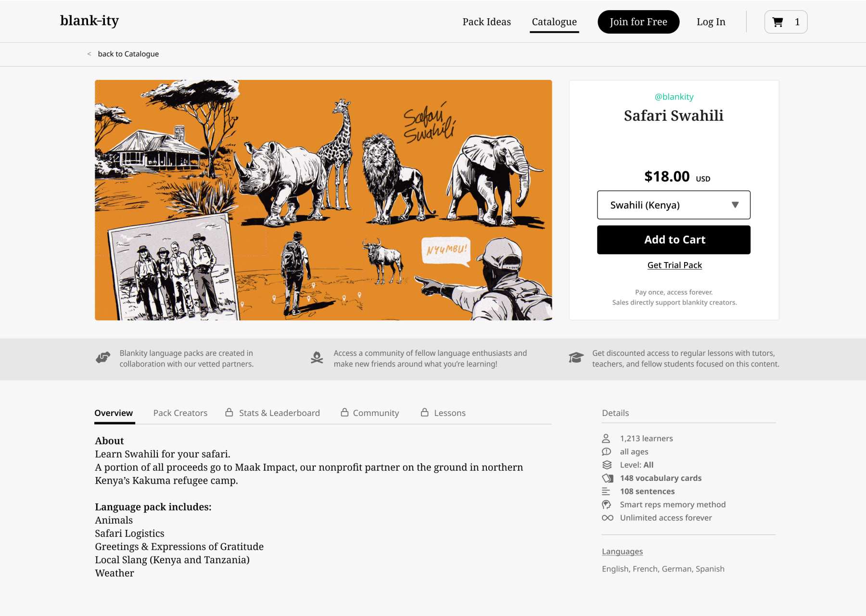Click the graduation cap lessons icon
The height and width of the screenshot is (616, 866).
point(576,357)
